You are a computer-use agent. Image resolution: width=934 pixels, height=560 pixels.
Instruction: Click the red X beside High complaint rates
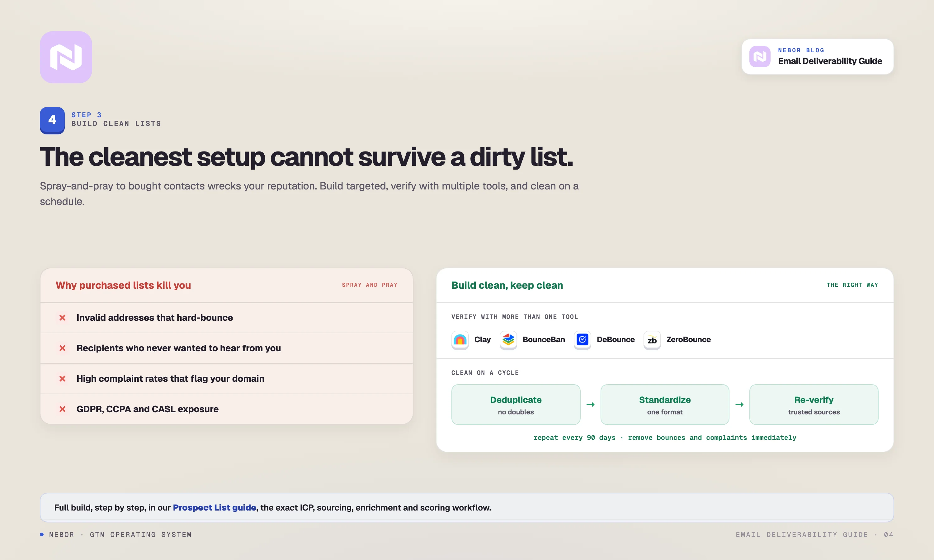[62, 379]
